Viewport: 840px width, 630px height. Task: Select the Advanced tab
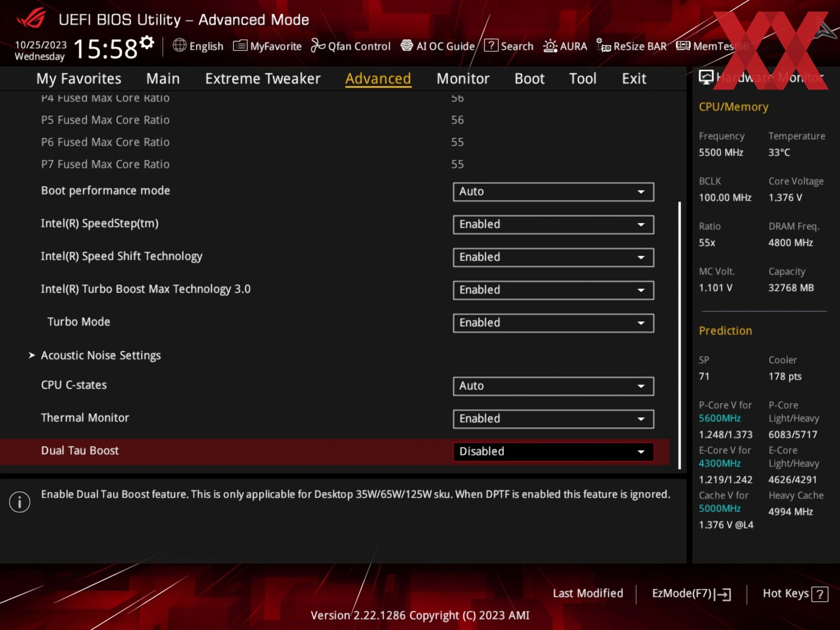tap(378, 79)
